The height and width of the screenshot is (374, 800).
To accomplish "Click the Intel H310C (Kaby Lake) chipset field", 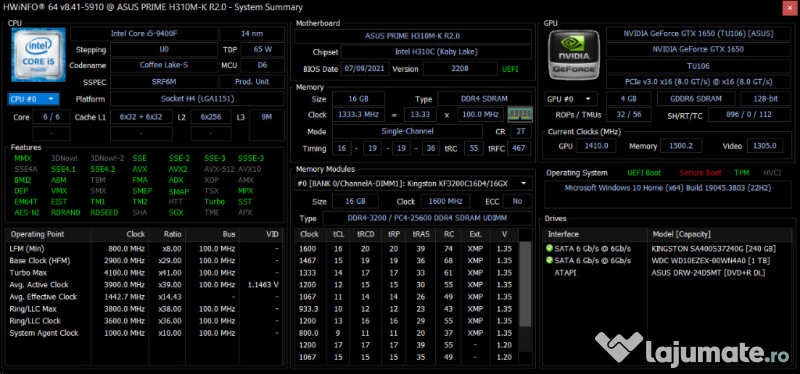I will (436, 52).
